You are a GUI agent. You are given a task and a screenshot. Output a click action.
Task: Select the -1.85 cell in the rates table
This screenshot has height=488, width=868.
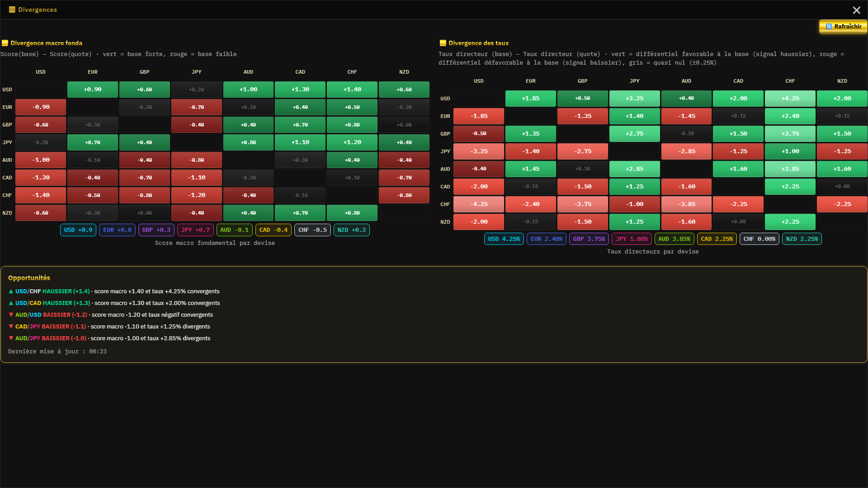pos(479,116)
